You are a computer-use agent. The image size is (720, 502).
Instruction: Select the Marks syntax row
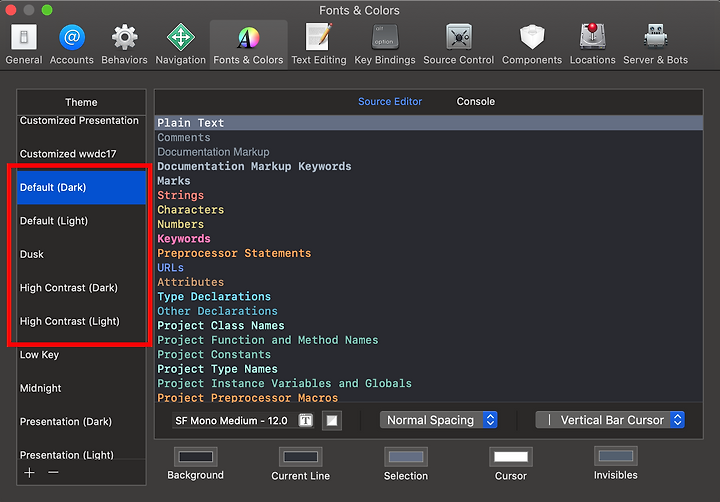tap(429, 180)
